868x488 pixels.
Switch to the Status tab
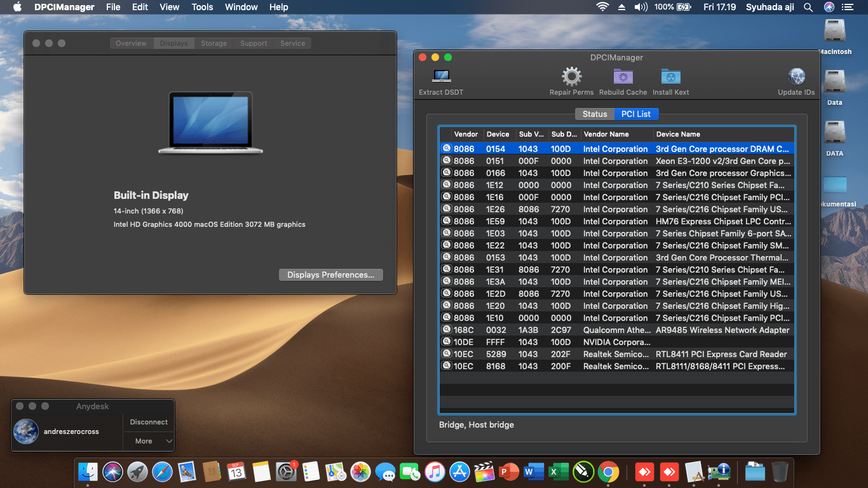[595, 114]
